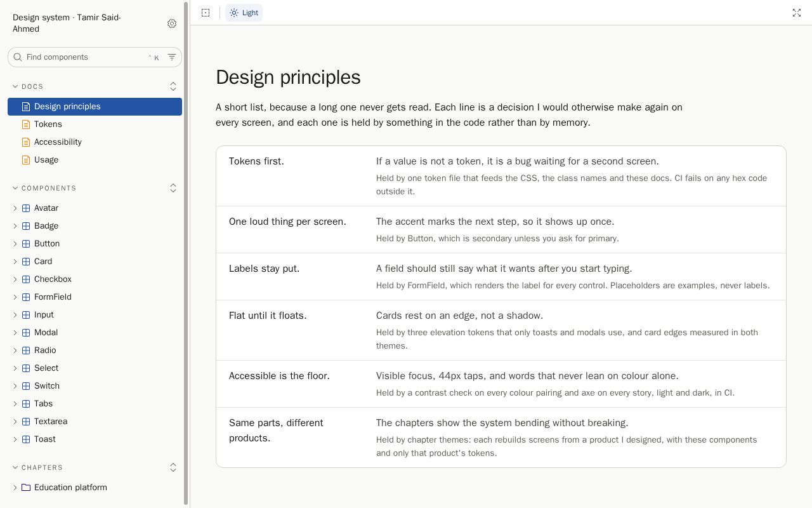Enter full screen with the top-right icon

coord(797,13)
